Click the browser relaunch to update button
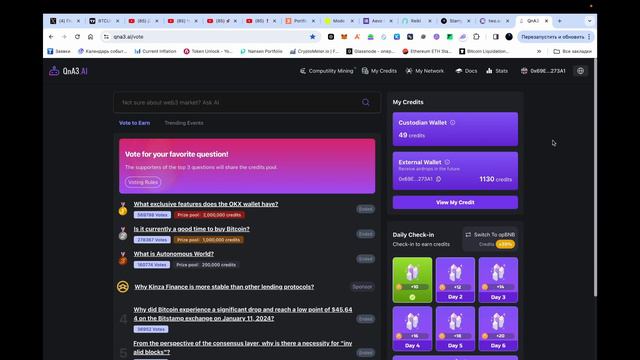The image size is (640, 360). click(x=556, y=37)
